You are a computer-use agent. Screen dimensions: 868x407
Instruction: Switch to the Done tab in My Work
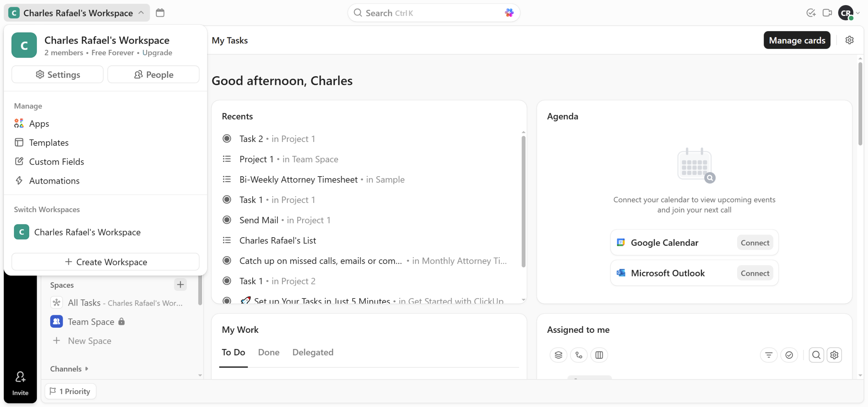[269, 352]
